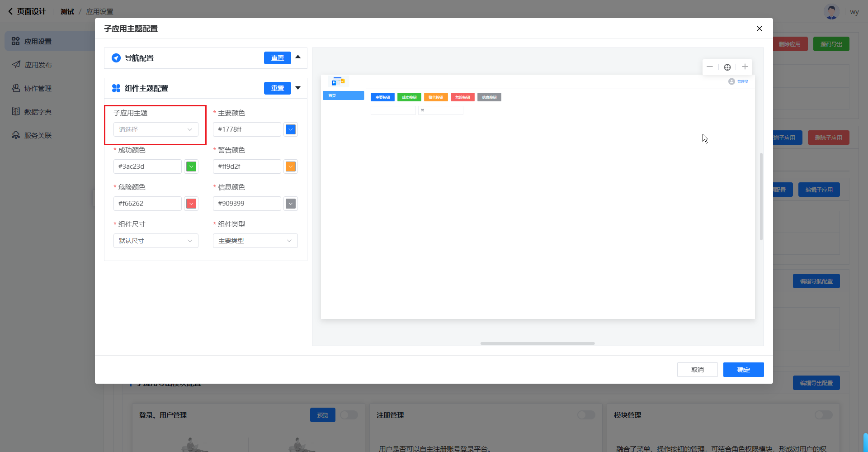Image resolution: width=868 pixels, height=452 pixels.
Task: Open the 子应用主题 dropdown
Action: 156,129
